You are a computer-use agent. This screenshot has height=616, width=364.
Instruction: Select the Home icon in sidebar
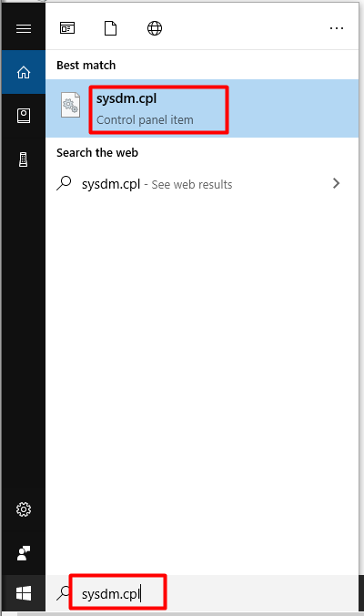coord(24,72)
